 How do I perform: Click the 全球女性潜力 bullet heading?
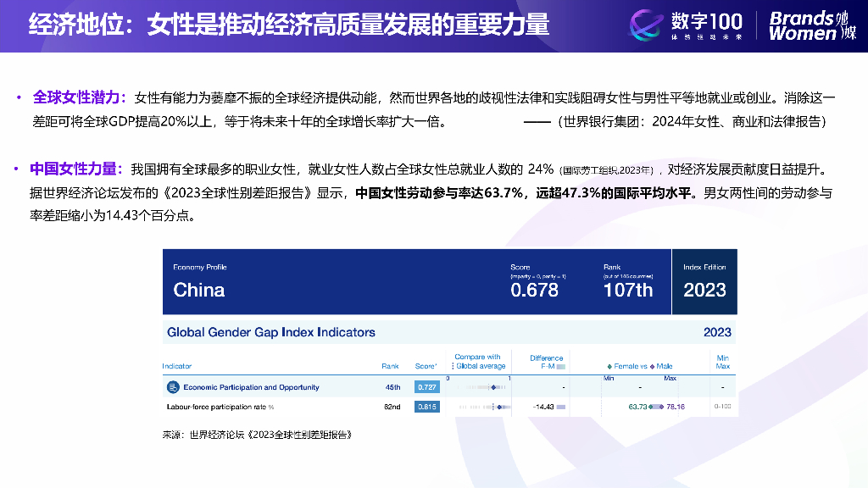click(80, 97)
